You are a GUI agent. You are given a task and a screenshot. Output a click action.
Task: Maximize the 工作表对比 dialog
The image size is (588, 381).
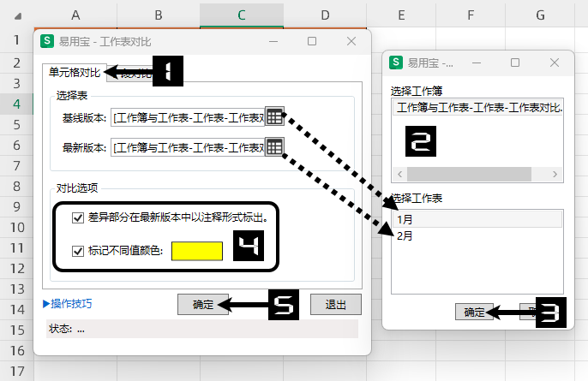click(312, 41)
